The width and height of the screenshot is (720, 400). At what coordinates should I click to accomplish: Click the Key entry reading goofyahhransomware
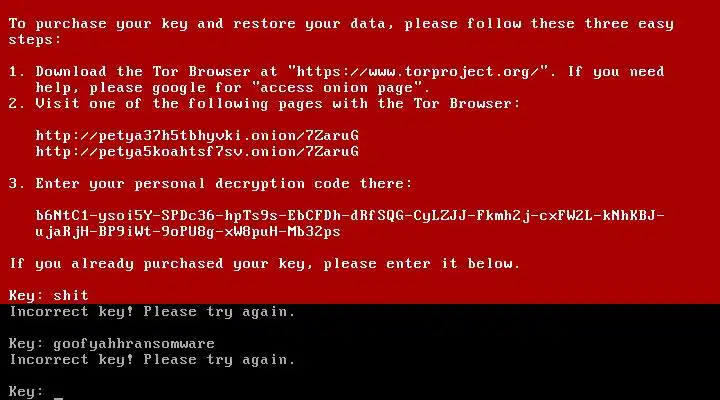pos(112,344)
